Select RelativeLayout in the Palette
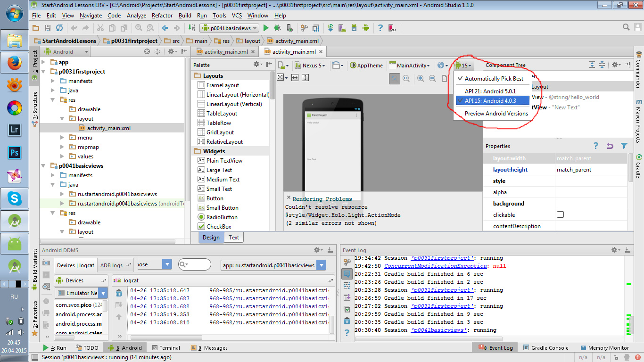644x362 pixels. point(224,142)
